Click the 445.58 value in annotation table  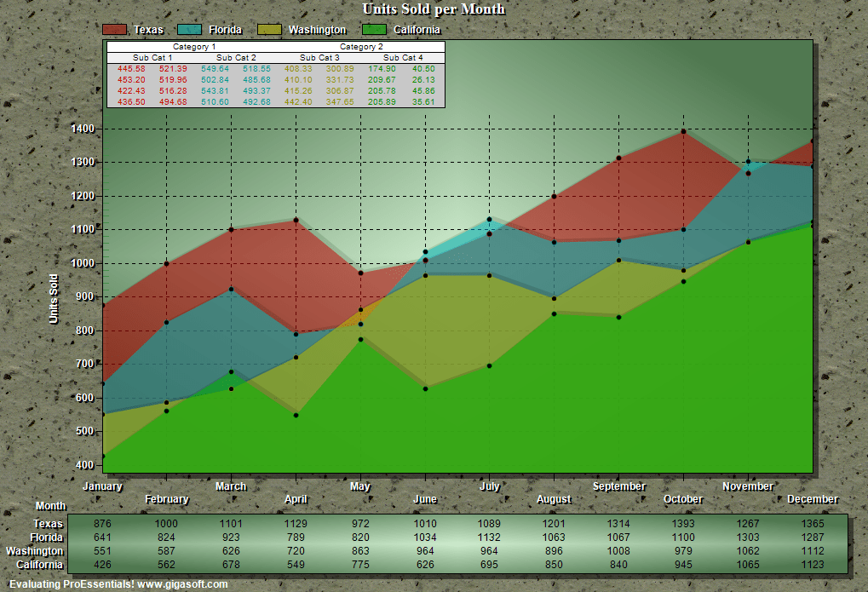coord(131,69)
